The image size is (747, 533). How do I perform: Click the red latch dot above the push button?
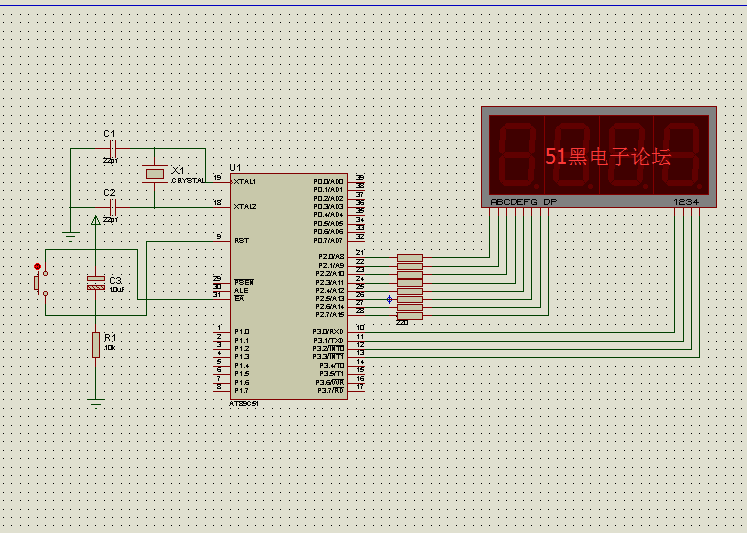pyautogui.click(x=37, y=266)
